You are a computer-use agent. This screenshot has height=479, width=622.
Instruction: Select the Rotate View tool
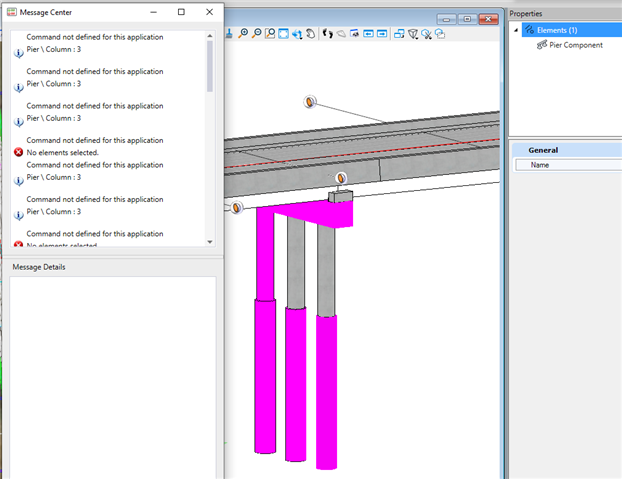[x=297, y=34]
